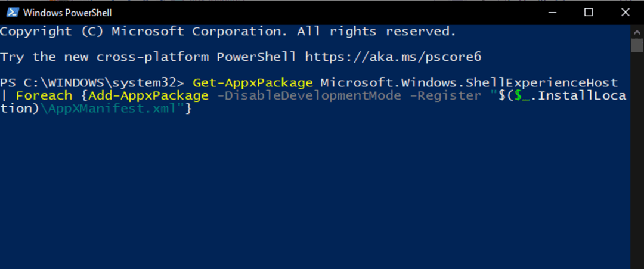Click the https://aka.ms/pscore6 URL
Viewport: 644px width, 269px height.
click(x=393, y=57)
